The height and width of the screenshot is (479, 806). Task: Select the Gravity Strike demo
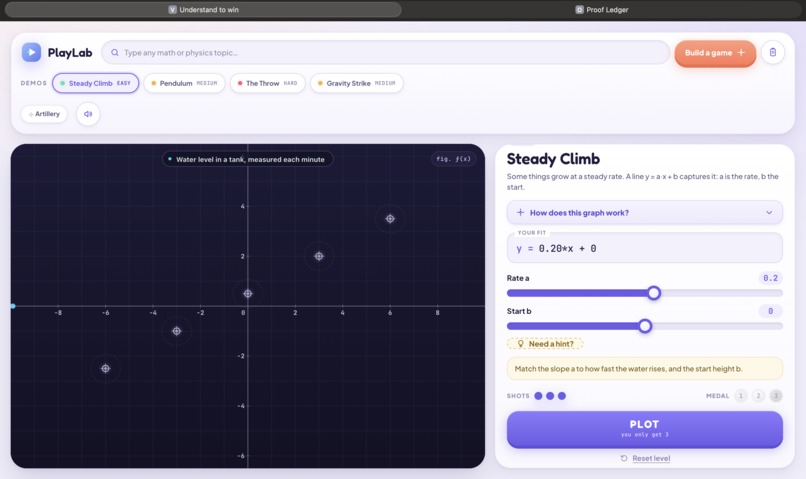point(357,83)
